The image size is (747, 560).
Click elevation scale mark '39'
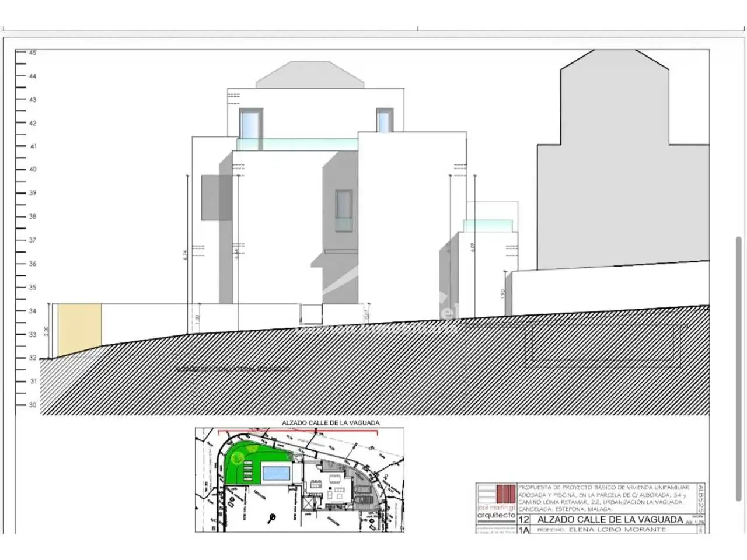[33, 193]
